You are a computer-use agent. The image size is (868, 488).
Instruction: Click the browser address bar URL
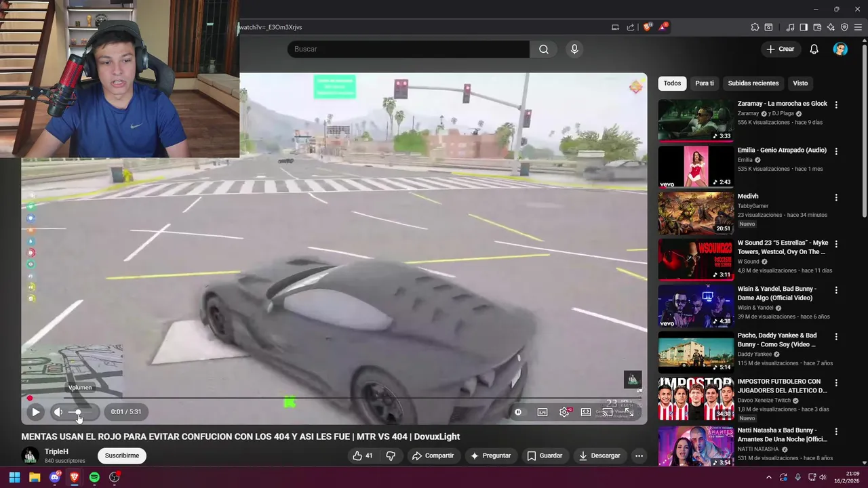point(271,27)
